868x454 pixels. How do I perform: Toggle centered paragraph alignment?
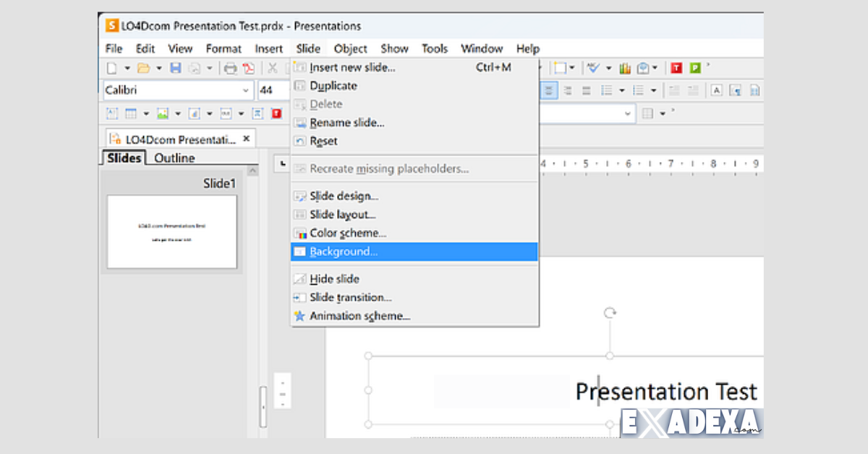click(549, 90)
